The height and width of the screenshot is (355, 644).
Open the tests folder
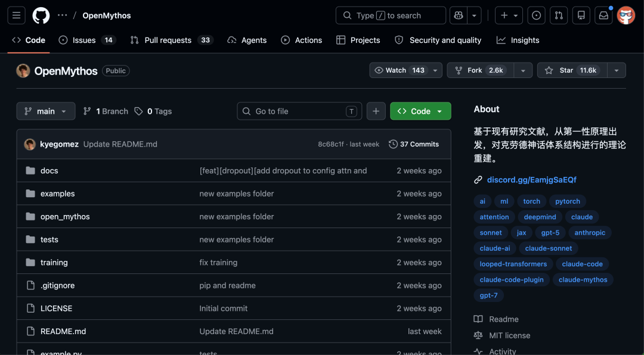point(49,239)
